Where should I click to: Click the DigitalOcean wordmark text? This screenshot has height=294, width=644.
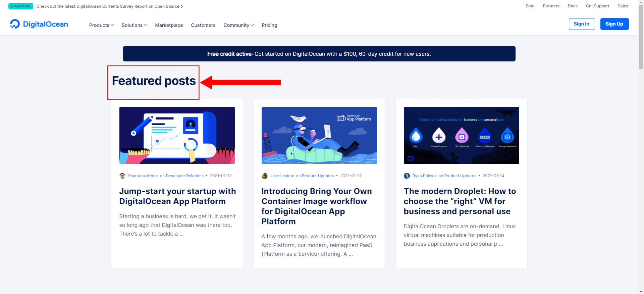(45, 24)
